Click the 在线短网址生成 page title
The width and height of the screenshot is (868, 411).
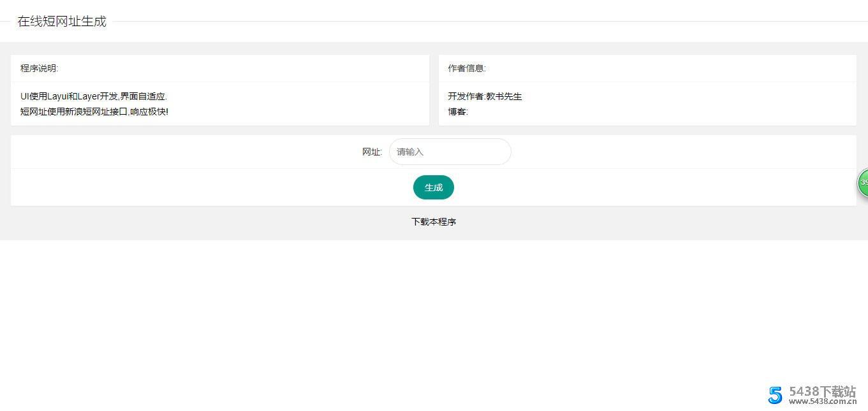point(62,20)
